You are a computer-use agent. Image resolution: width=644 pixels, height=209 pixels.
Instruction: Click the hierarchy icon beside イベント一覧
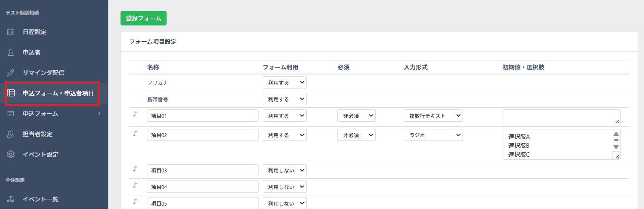[11, 199]
